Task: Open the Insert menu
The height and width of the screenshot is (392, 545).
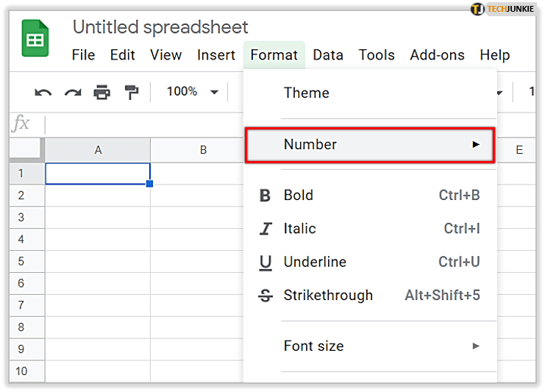Action: pos(216,55)
